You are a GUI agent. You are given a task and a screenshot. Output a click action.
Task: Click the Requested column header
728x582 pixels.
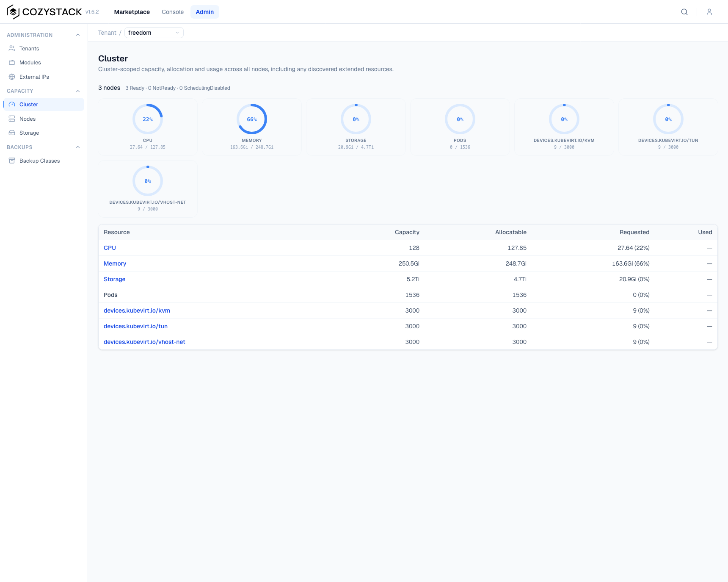pos(634,232)
